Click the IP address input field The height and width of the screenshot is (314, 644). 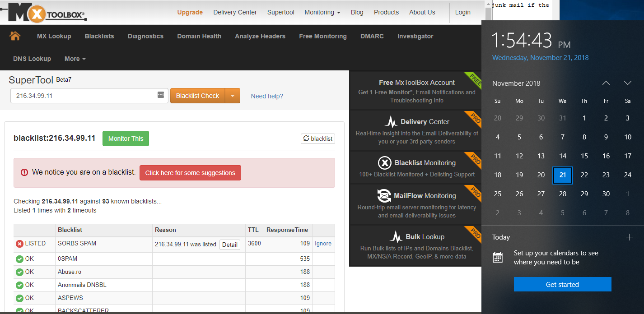pyautogui.click(x=89, y=96)
